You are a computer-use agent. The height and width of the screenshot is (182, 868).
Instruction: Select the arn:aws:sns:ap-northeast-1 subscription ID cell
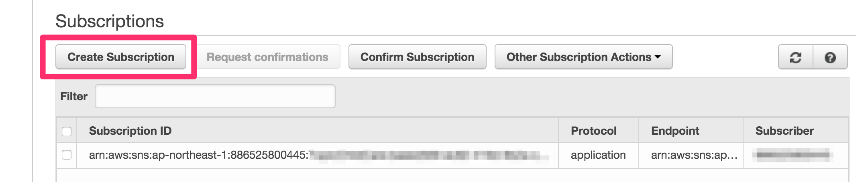point(317,155)
